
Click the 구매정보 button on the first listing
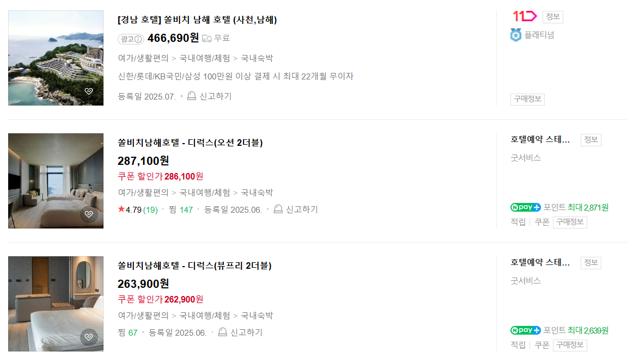tap(527, 99)
